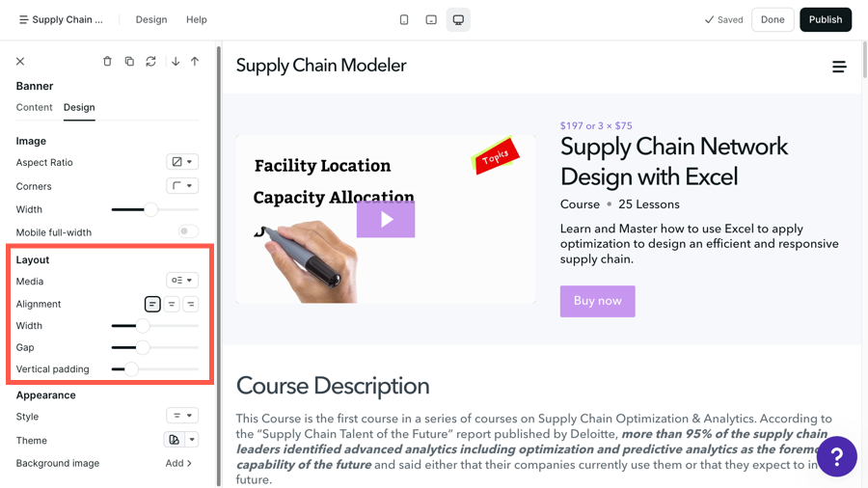Open the site hamburger menu in preview

coord(839,67)
